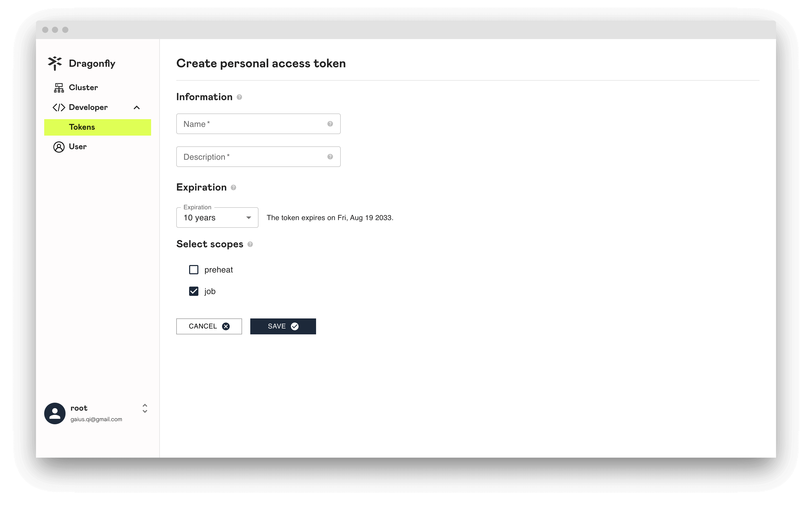Click the root account avatar
The image size is (812, 509).
(55, 413)
